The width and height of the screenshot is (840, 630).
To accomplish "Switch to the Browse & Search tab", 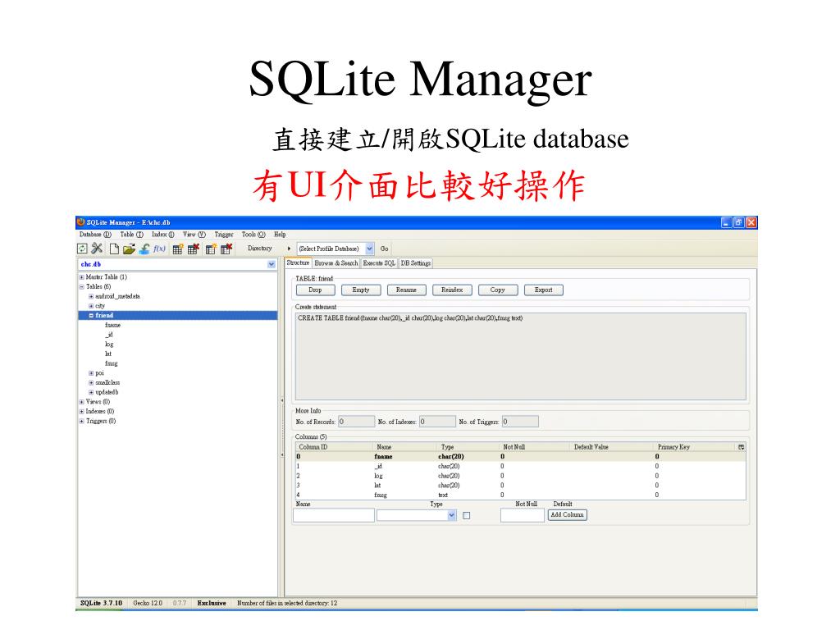I will (x=336, y=263).
